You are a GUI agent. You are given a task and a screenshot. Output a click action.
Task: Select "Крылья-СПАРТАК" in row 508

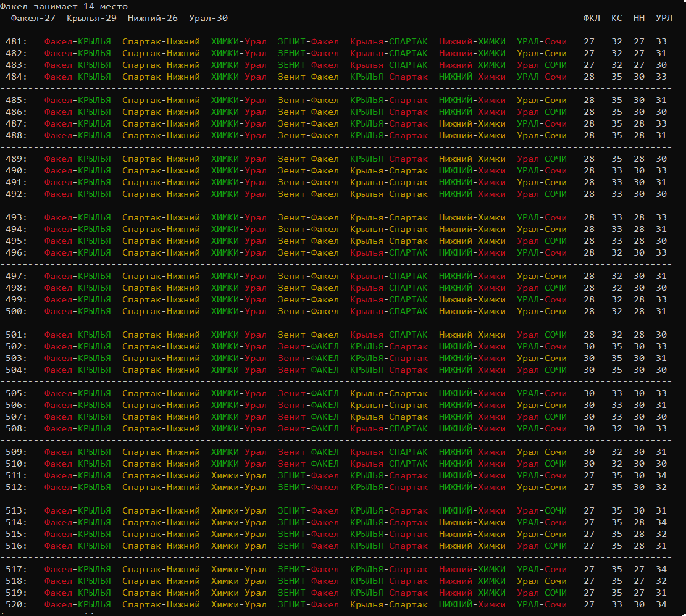(389, 429)
